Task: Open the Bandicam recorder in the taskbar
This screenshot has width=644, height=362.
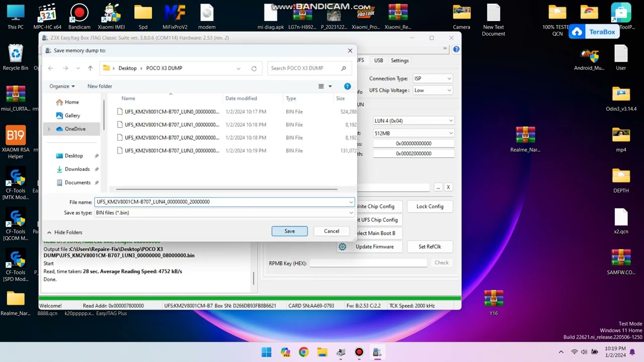Action: click(x=359, y=352)
